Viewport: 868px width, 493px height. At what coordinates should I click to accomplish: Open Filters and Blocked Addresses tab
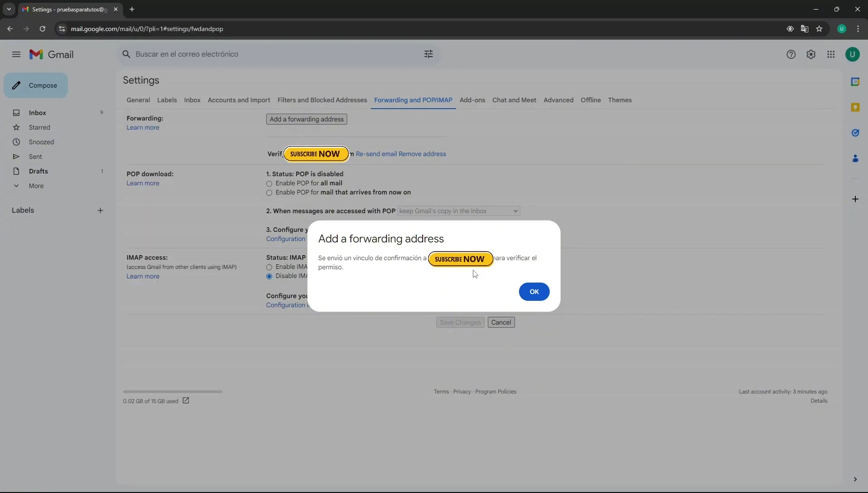[322, 100]
